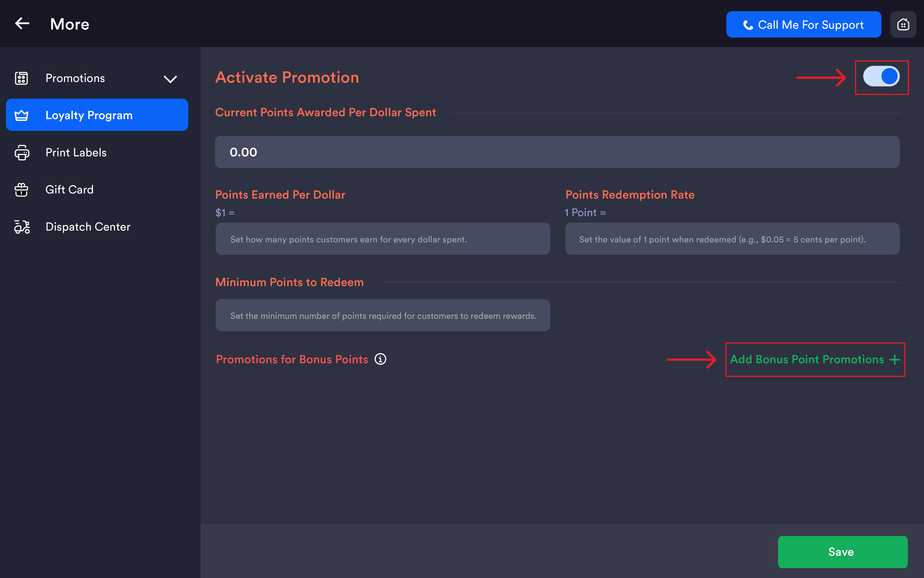Click the Print Labels printer icon

pyautogui.click(x=22, y=153)
